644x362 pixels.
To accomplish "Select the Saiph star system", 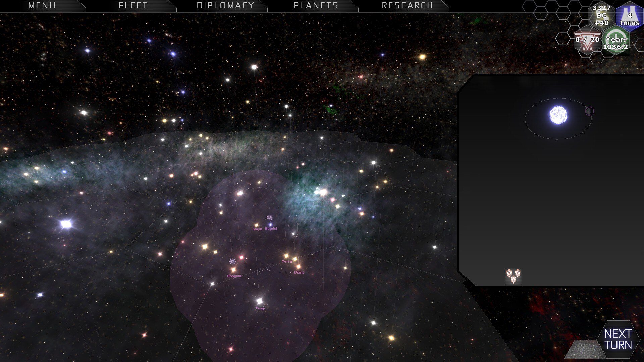I will tap(257, 225).
